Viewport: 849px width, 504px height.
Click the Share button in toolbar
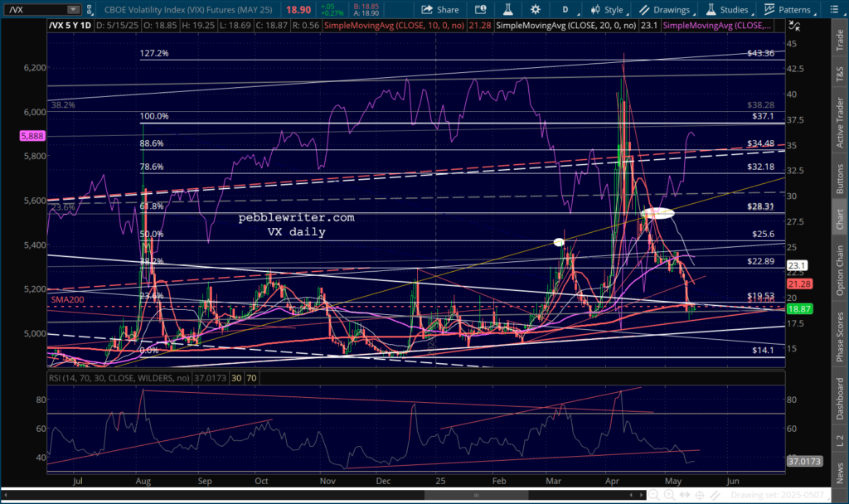click(439, 10)
